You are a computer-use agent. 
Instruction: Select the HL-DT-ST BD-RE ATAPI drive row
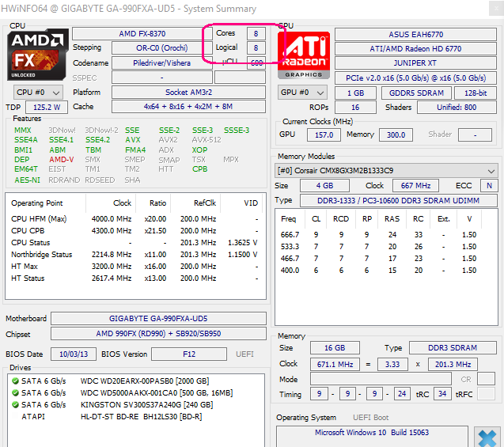click(x=135, y=417)
